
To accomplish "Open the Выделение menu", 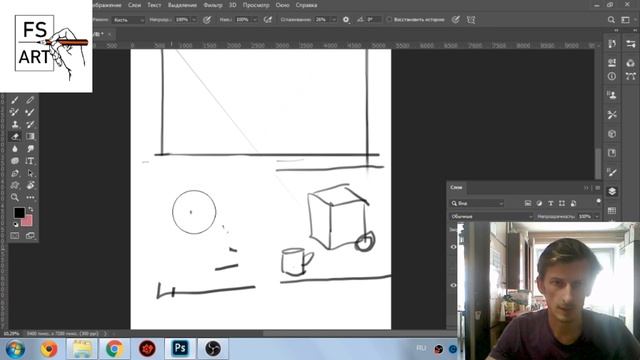I will pyautogui.click(x=182, y=5).
